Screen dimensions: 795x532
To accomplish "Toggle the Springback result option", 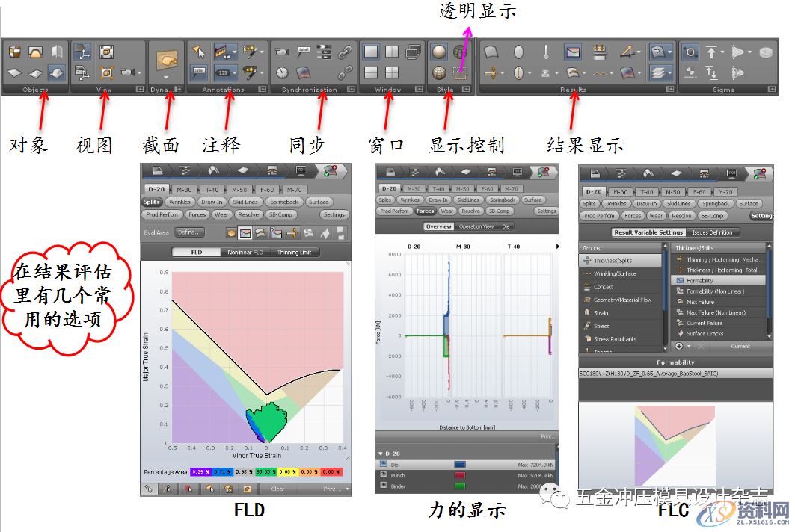I will [284, 202].
